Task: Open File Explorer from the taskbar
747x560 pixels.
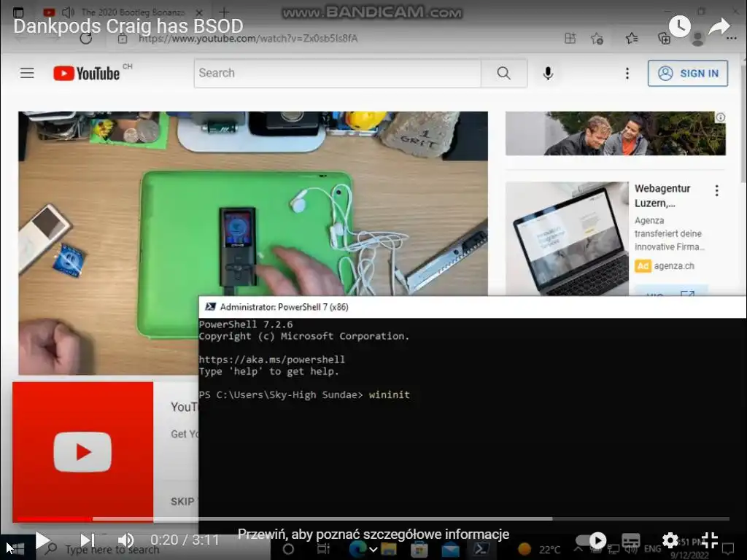Action: [388, 549]
